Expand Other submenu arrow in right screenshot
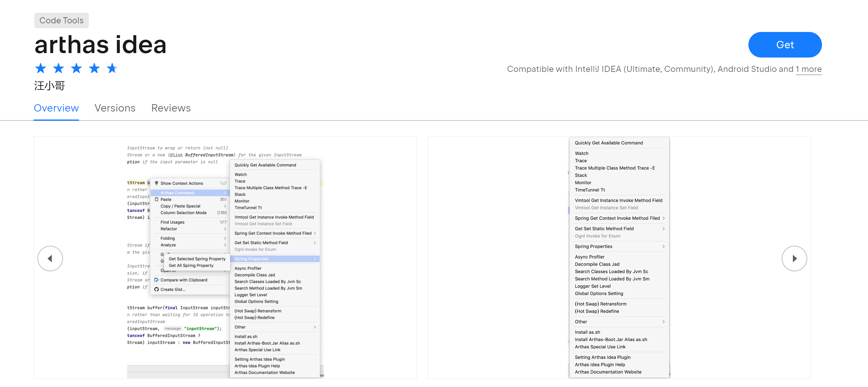 tap(663, 322)
